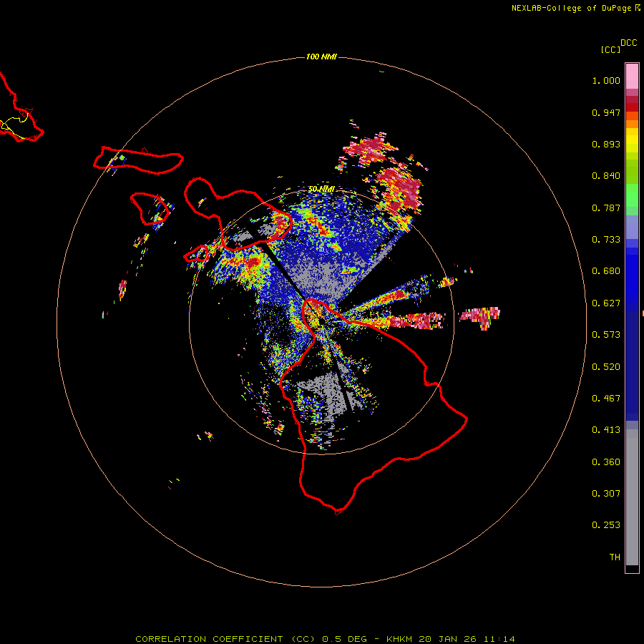644x644 pixels.
Task: Click the DCC label above the color scale
Action: coord(629,43)
